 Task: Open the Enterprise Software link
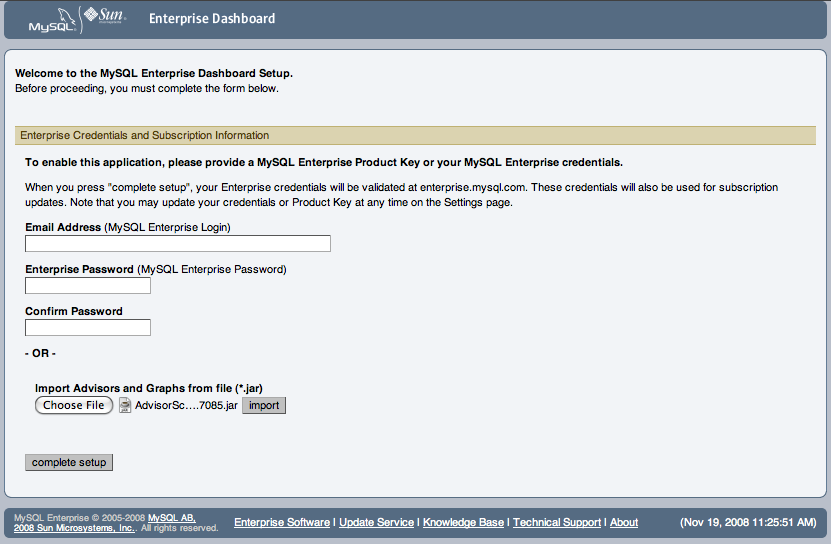pos(282,523)
